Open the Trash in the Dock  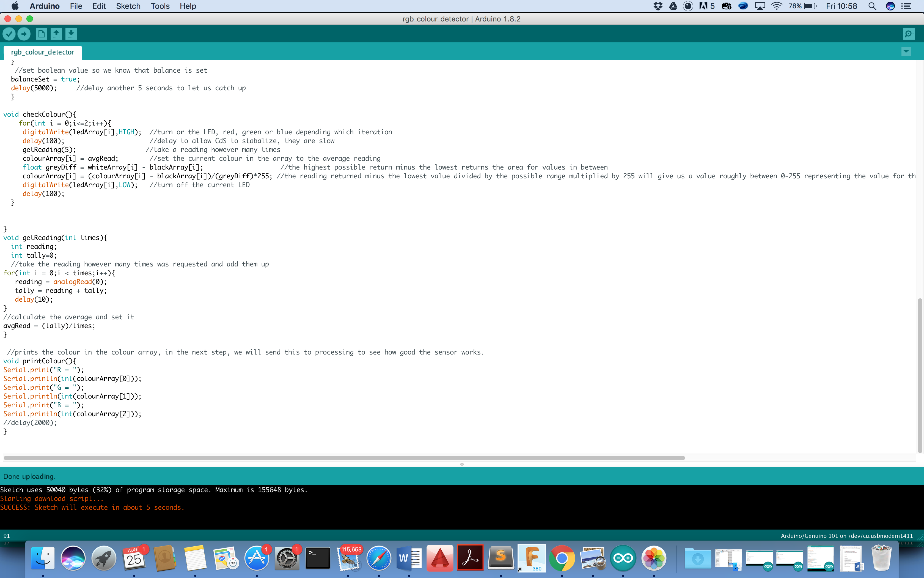(x=881, y=558)
